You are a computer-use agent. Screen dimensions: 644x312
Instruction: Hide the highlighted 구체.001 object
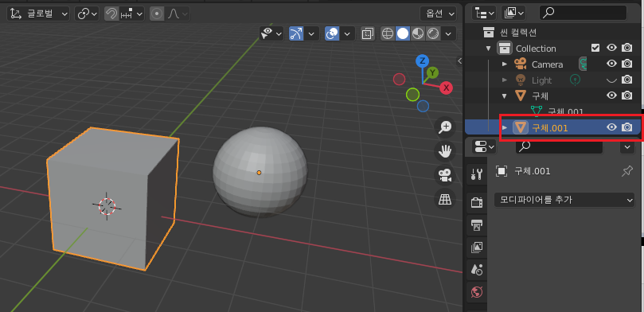[611, 127]
